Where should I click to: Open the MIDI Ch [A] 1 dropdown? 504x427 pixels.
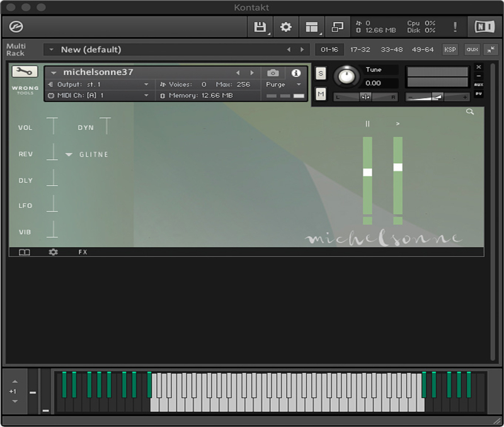coord(146,96)
